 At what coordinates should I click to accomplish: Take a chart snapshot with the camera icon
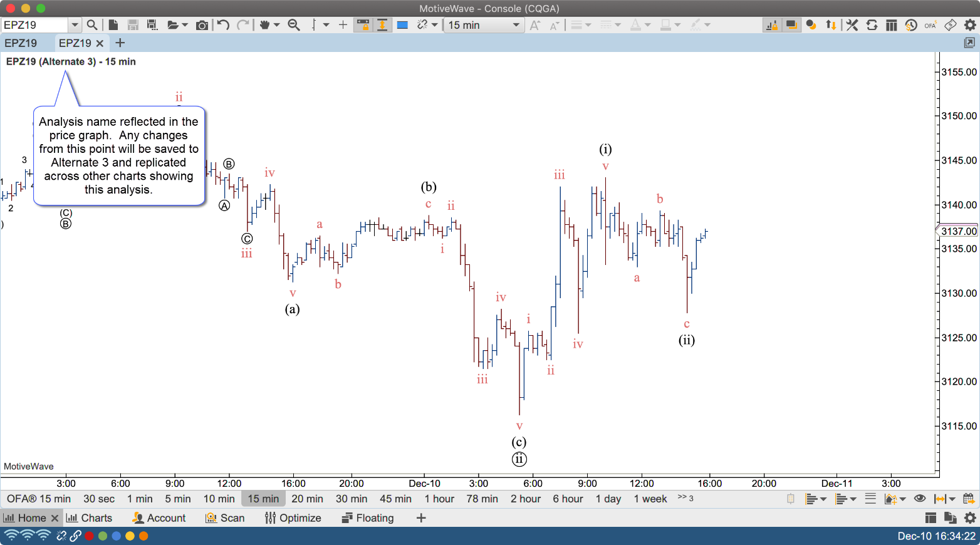(202, 25)
